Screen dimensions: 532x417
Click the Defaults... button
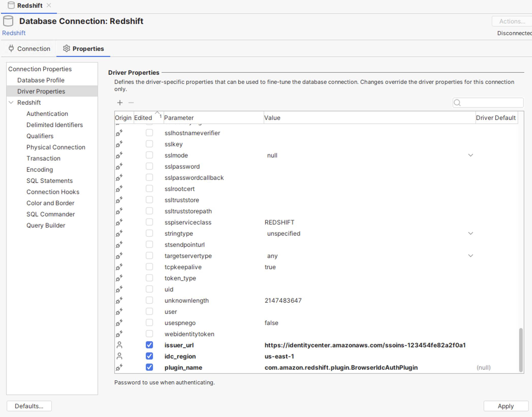tap(29, 406)
